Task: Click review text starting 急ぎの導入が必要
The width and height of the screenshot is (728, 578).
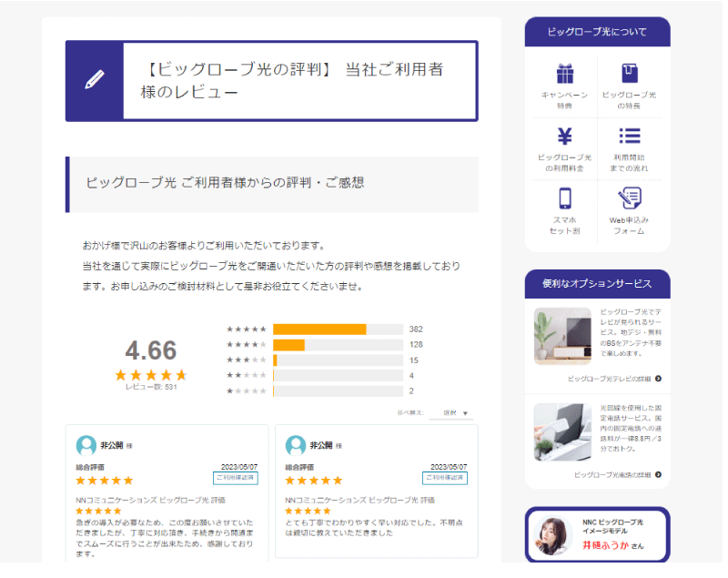Action: (x=165, y=539)
